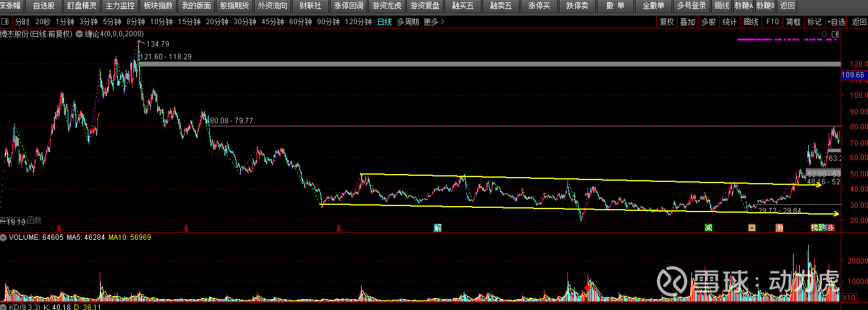Open the 复权 dropdown option
Image resolution: width=868 pixels, height=310 pixels.
coord(667,22)
